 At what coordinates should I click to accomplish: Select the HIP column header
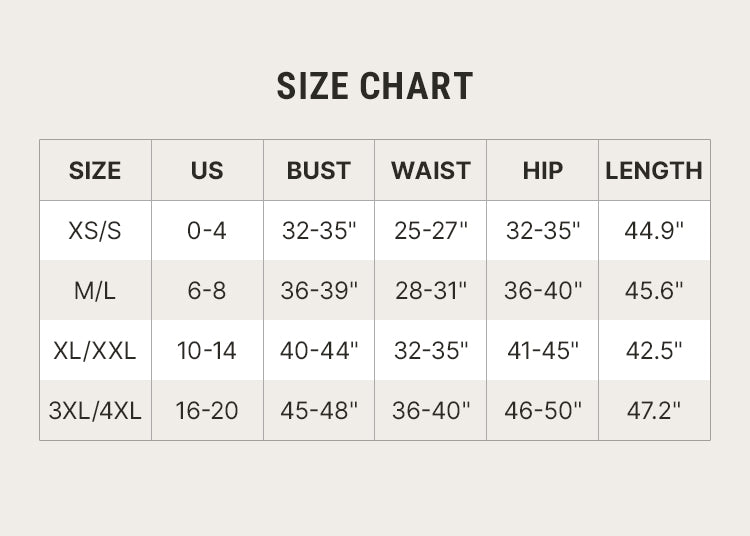pos(543,171)
